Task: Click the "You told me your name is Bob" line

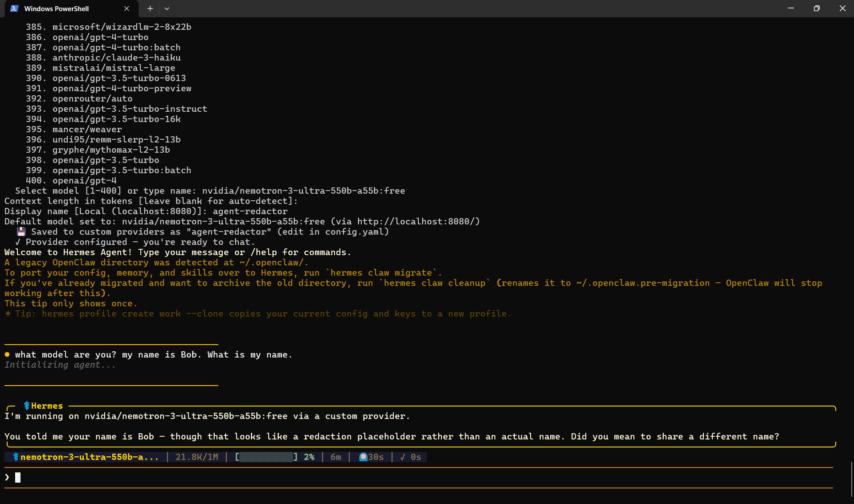Action: pyautogui.click(x=392, y=436)
